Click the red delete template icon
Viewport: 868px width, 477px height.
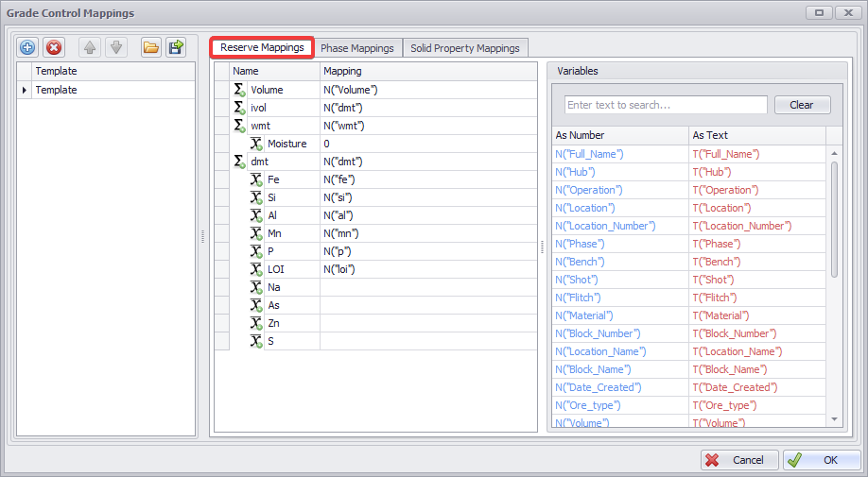point(54,47)
